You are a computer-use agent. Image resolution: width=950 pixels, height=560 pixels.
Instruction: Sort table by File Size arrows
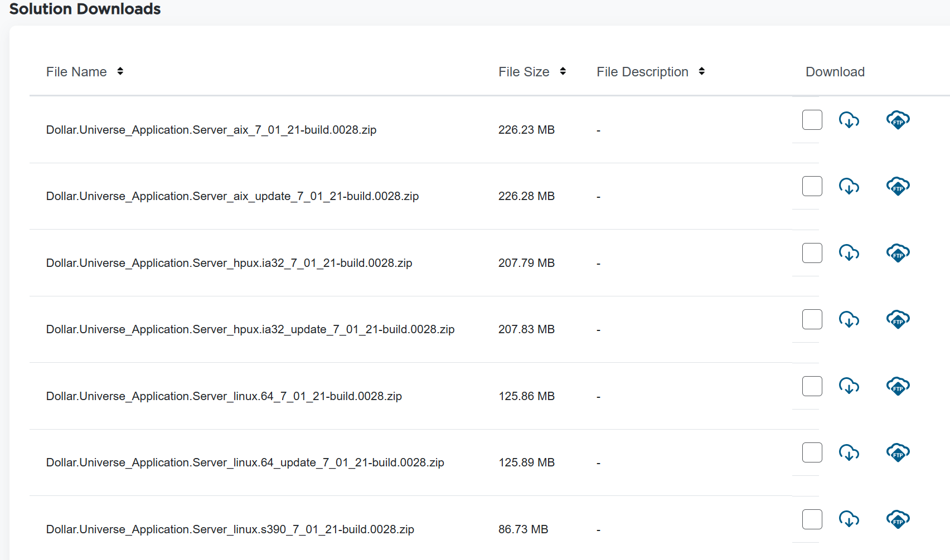563,71
